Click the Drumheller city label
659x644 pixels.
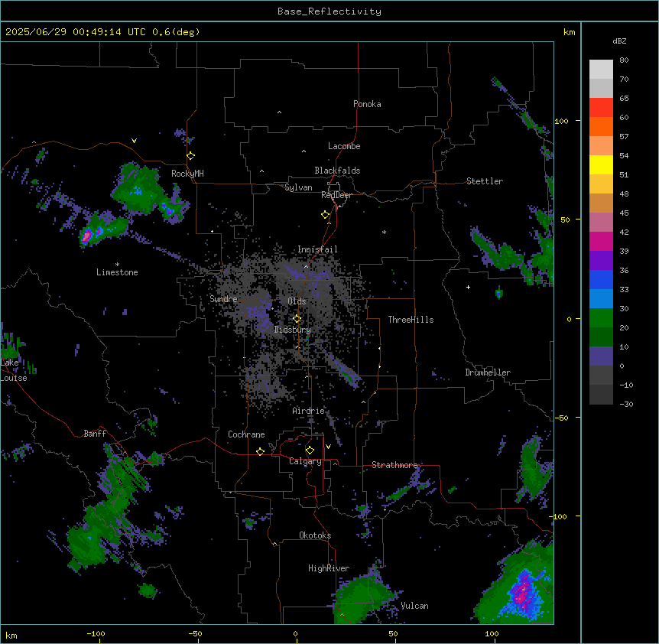click(x=488, y=372)
